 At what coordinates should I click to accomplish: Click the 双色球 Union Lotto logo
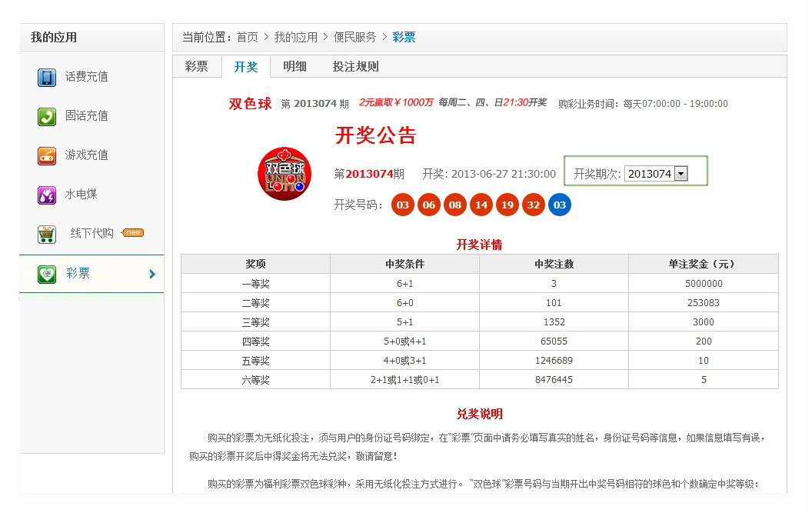pyautogui.click(x=285, y=174)
